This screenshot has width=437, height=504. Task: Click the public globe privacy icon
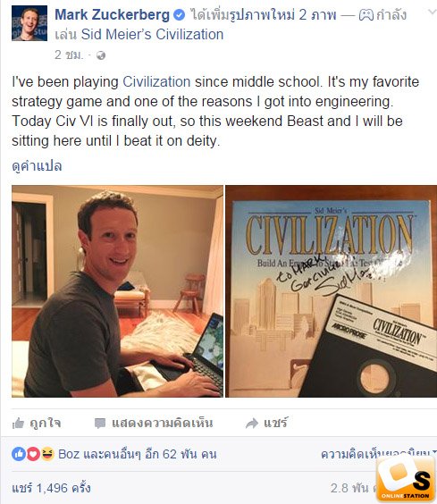pyautogui.click(x=101, y=55)
